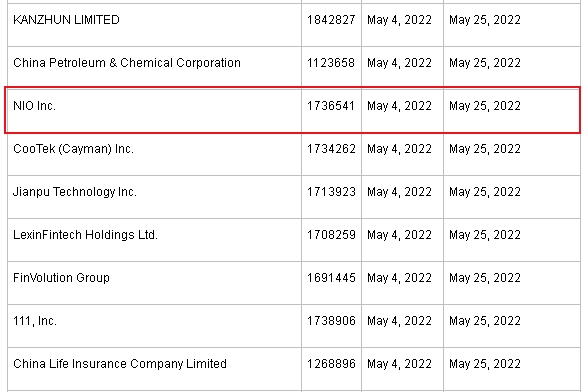Select number 1738906 for 111, Inc.
The width and height of the screenshot is (588, 392).
coord(331,321)
